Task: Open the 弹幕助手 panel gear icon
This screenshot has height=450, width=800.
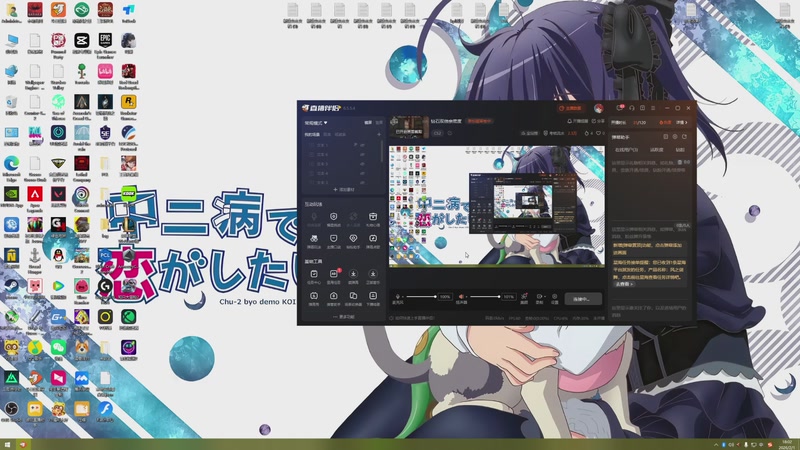Action: point(675,137)
